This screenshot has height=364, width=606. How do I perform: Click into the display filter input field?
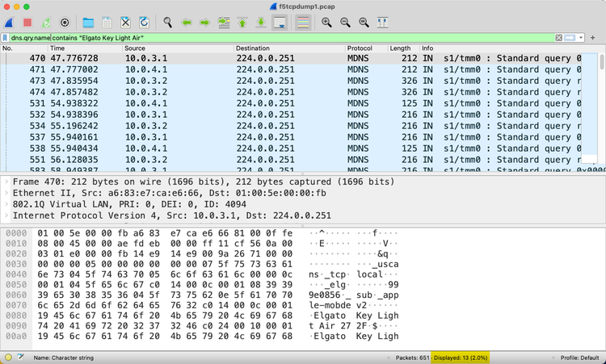(323, 38)
